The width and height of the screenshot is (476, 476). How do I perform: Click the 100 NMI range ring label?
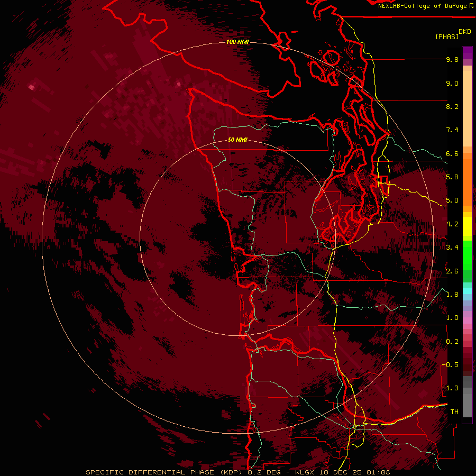237,42
